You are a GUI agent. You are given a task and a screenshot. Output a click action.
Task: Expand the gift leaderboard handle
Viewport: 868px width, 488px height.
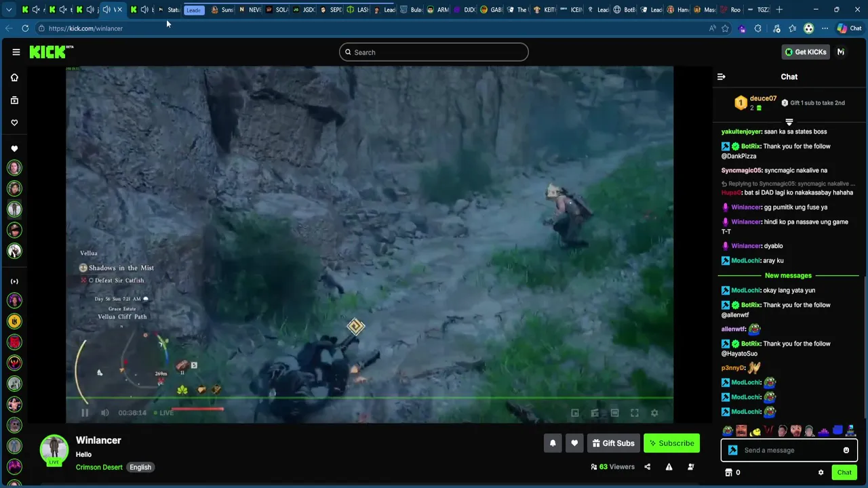click(789, 122)
